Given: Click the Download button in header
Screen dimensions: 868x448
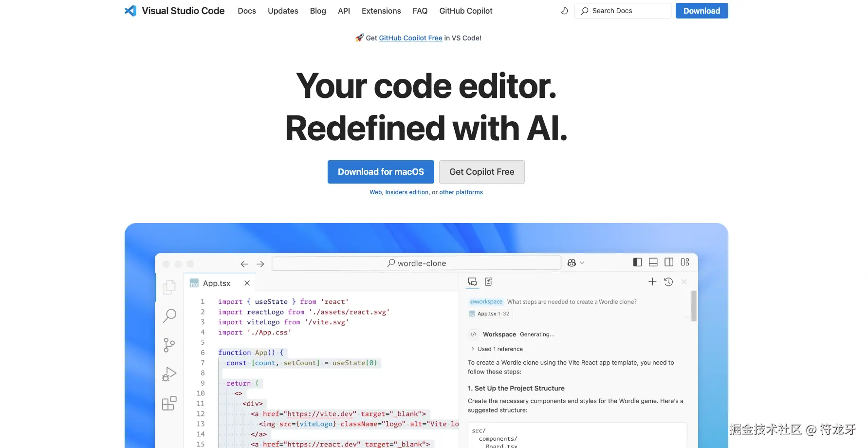Looking at the screenshot, I should point(702,11).
